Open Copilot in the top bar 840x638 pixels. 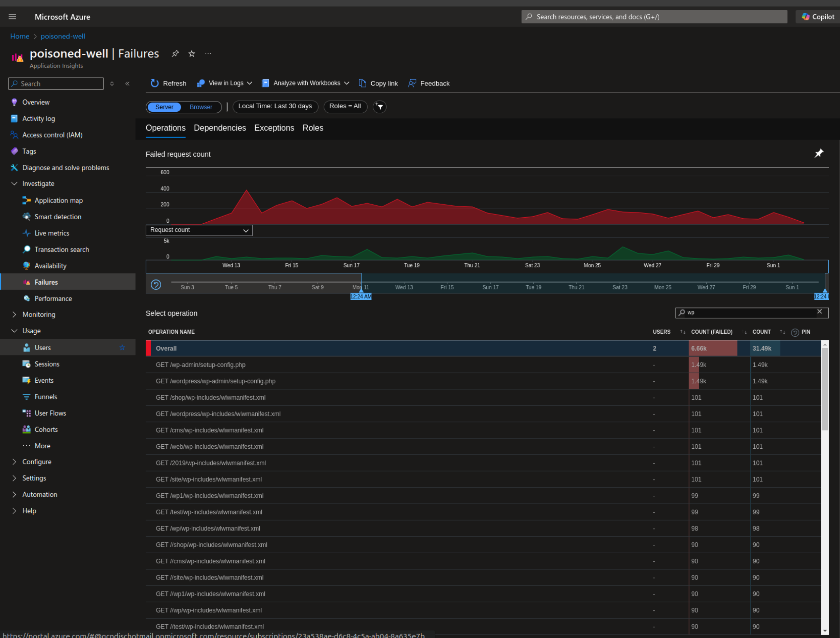click(x=818, y=17)
